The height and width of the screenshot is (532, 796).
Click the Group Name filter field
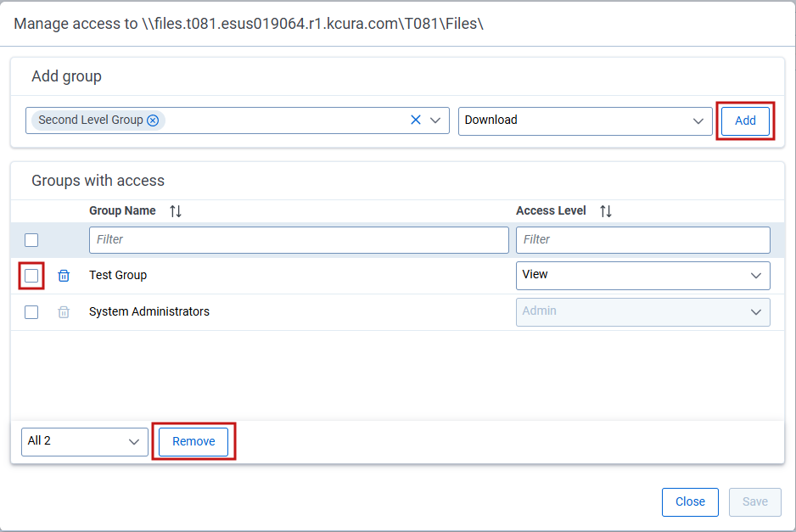point(298,240)
